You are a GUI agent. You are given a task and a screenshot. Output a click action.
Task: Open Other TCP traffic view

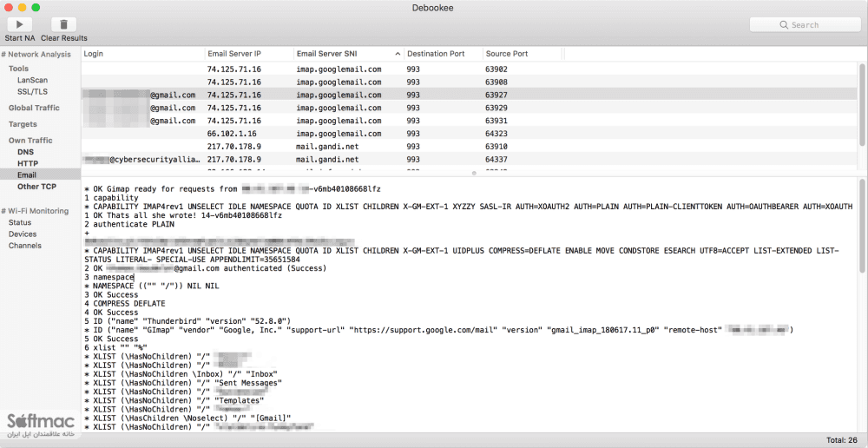[x=36, y=187]
